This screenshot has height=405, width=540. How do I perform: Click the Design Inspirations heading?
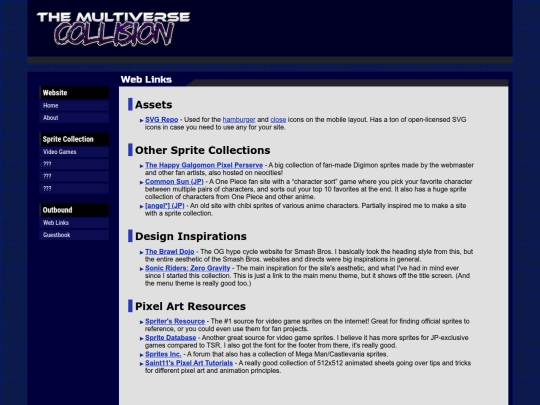point(191,236)
